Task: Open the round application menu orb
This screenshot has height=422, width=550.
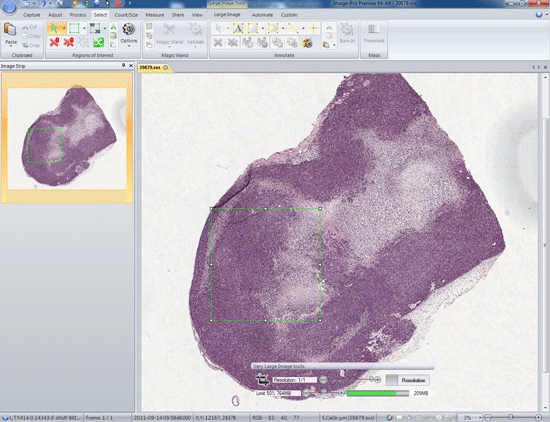Action: [x=9, y=7]
